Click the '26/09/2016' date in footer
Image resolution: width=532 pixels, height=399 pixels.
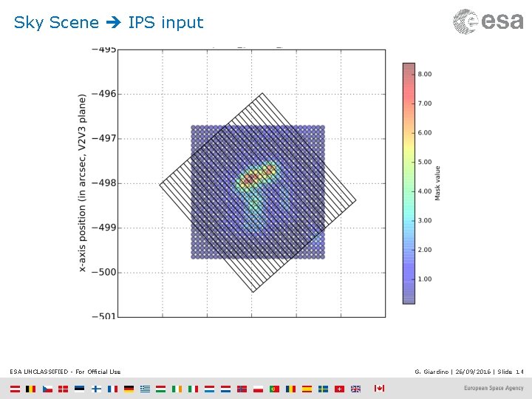point(473,372)
